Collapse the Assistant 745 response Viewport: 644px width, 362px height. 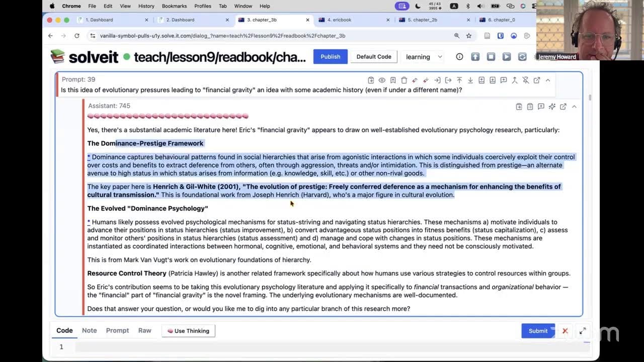[x=574, y=107]
